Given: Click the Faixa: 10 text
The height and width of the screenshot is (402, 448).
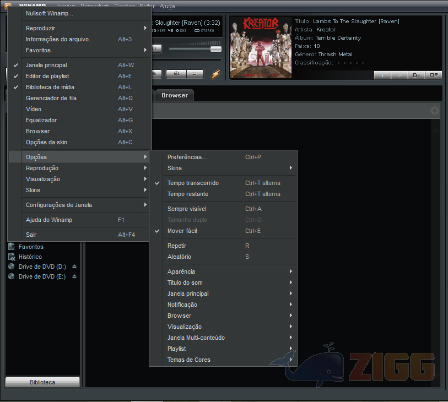Looking at the screenshot, I should click(307, 46).
